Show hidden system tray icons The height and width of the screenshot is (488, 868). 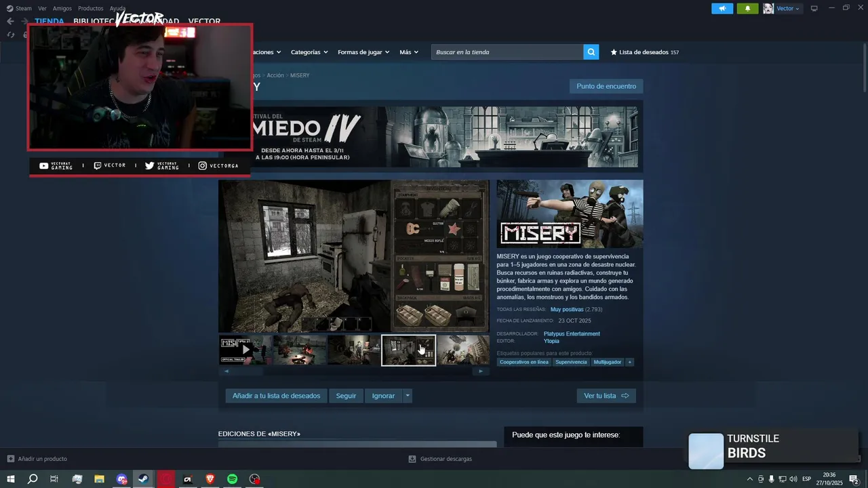(x=749, y=479)
